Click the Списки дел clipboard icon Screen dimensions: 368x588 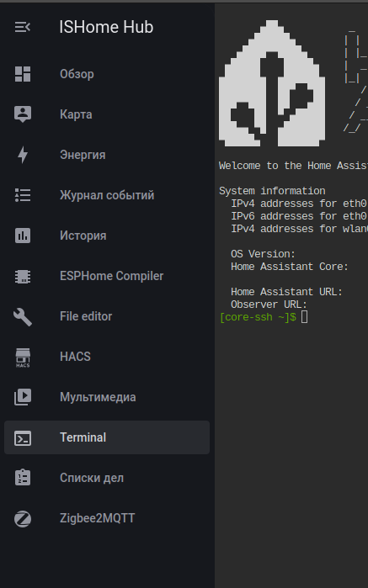23,478
